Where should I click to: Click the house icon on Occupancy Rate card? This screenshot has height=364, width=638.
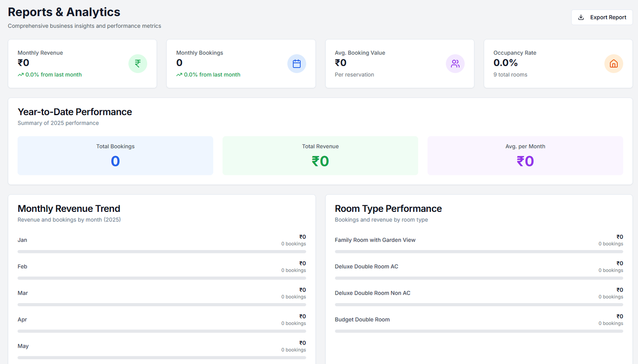(x=613, y=63)
